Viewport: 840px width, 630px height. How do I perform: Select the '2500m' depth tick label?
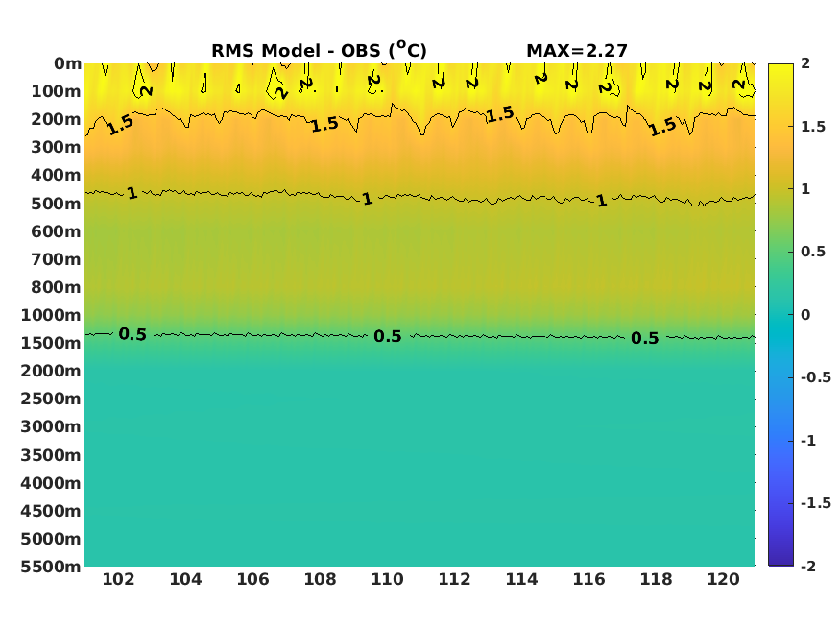click(x=51, y=400)
